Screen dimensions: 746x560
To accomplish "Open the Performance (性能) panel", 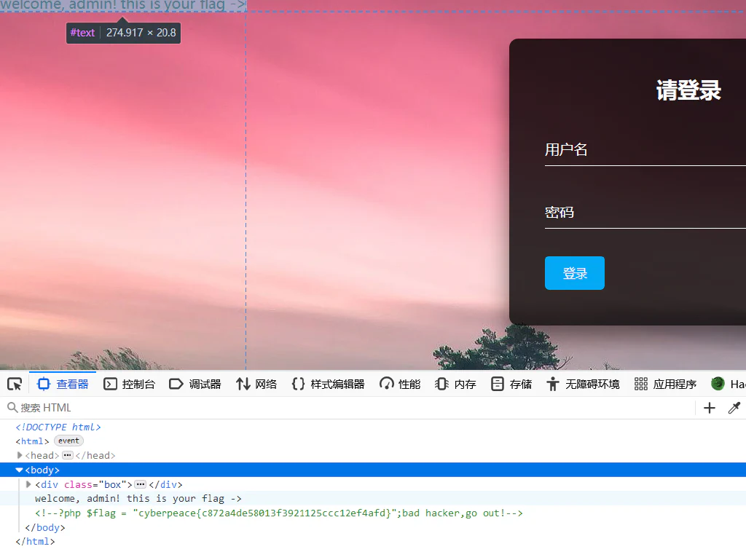I will [400, 384].
